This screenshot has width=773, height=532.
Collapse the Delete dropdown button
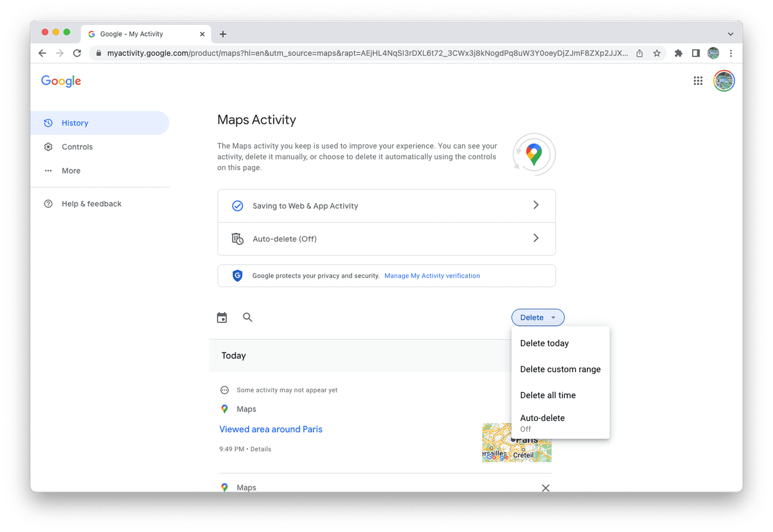tap(538, 317)
